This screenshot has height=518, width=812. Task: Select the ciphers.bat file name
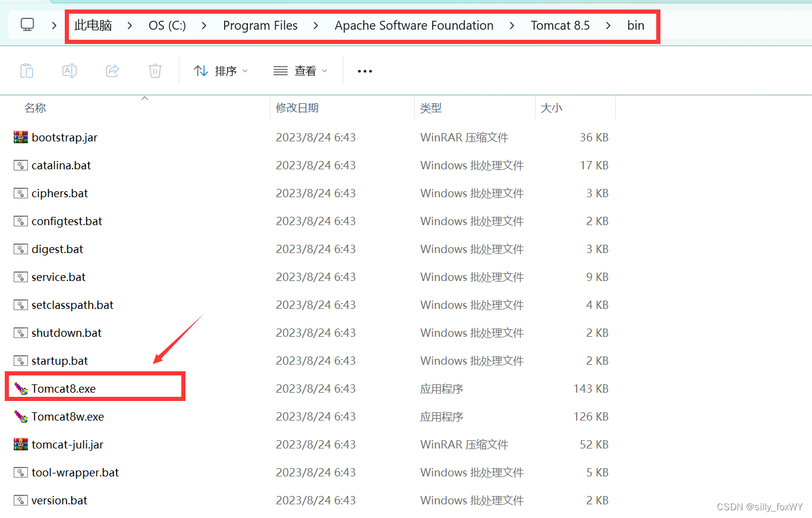[60, 193]
